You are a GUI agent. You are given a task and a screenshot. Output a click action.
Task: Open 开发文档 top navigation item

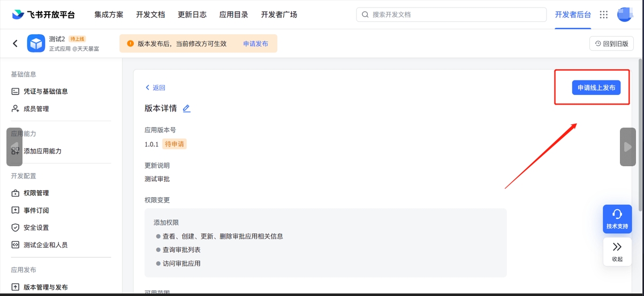click(150, 14)
